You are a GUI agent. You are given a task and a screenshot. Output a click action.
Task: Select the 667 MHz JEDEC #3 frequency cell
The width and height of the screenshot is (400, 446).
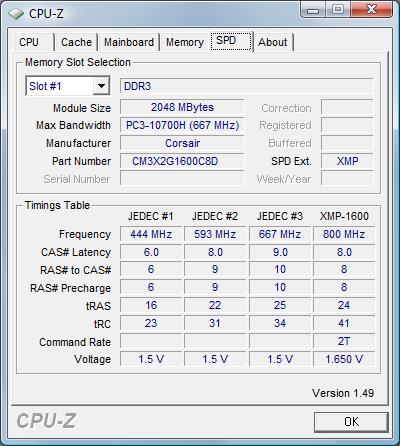coord(280,234)
